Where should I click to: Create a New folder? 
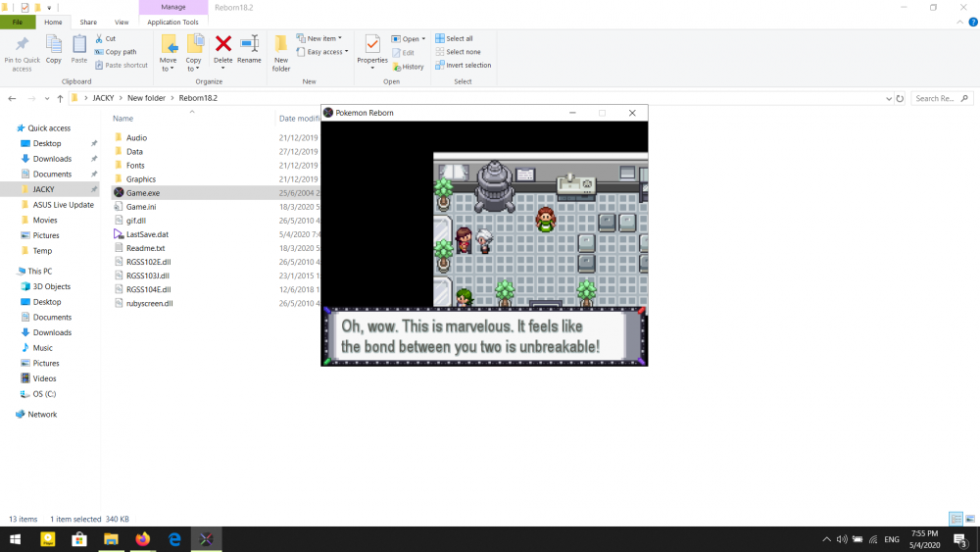point(281,53)
